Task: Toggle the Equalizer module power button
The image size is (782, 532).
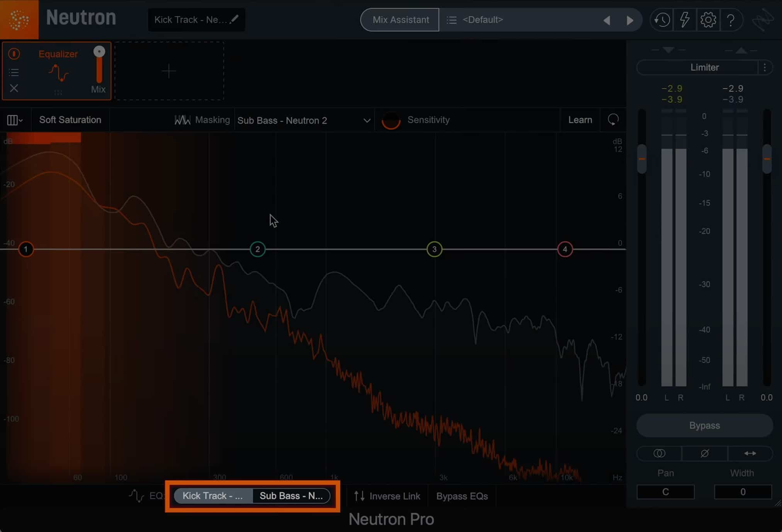Action: tap(14, 54)
